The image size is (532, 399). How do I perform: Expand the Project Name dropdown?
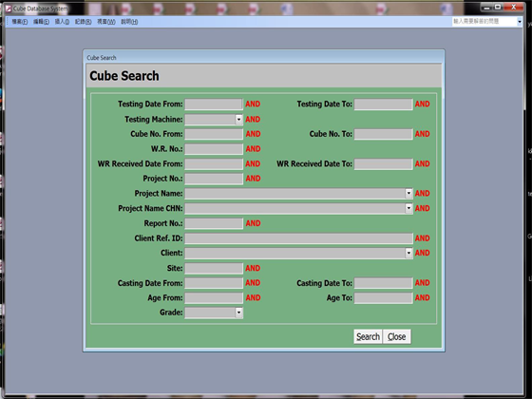pos(408,194)
